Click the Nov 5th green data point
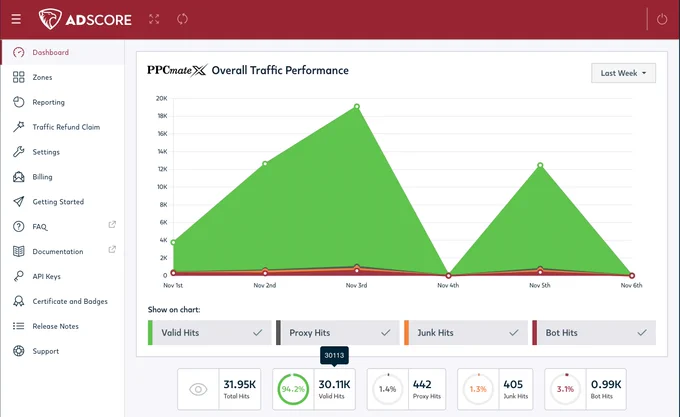This screenshot has height=417, width=680. point(540,166)
